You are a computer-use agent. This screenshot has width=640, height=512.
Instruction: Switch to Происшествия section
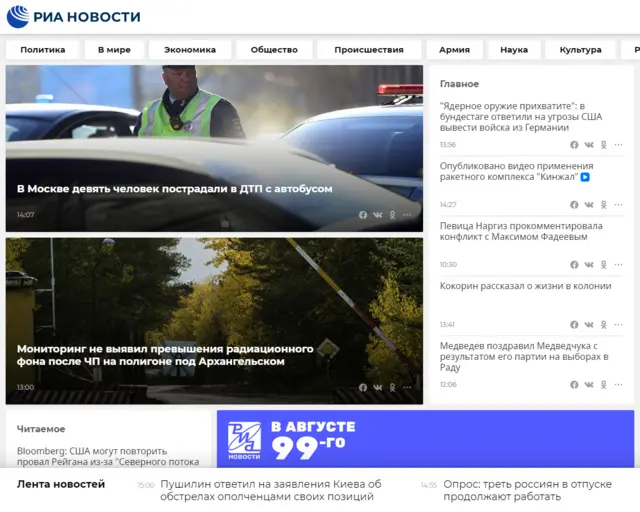click(369, 50)
